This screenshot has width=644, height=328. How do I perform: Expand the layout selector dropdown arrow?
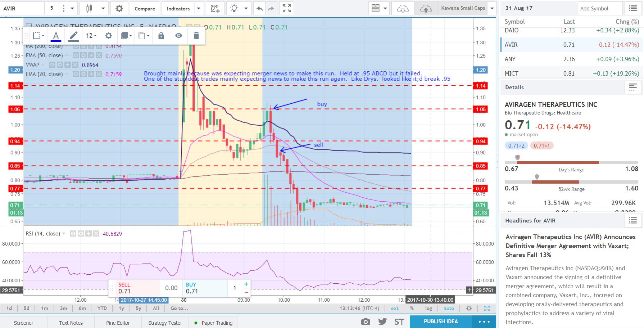point(385,8)
